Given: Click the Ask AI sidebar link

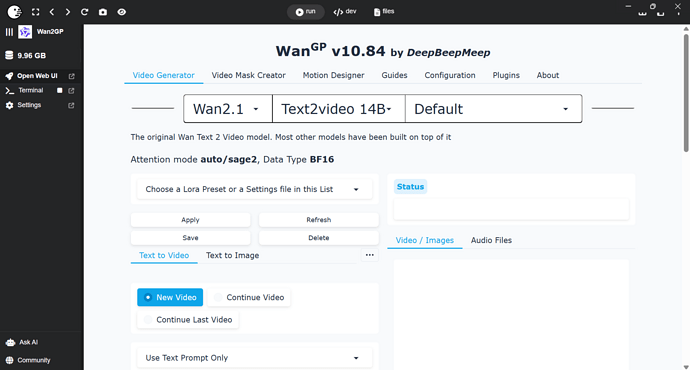Looking at the screenshot, I should 28,342.
